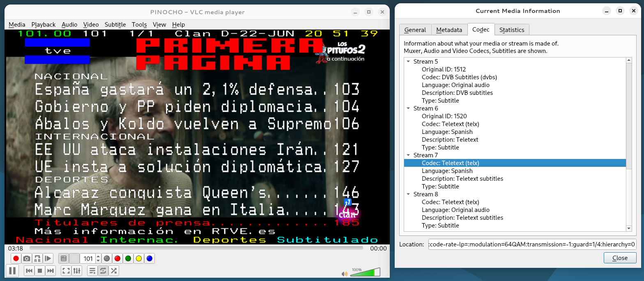Select the Codec tab
This screenshot has height=281, width=644.
click(481, 29)
